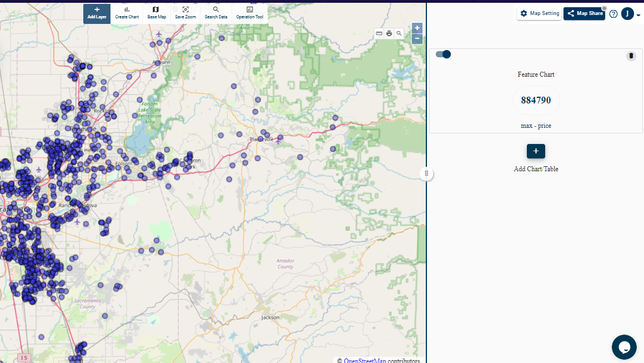Open the Create Chart tool
The height and width of the screenshot is (363, 644).
coord(127,13)
